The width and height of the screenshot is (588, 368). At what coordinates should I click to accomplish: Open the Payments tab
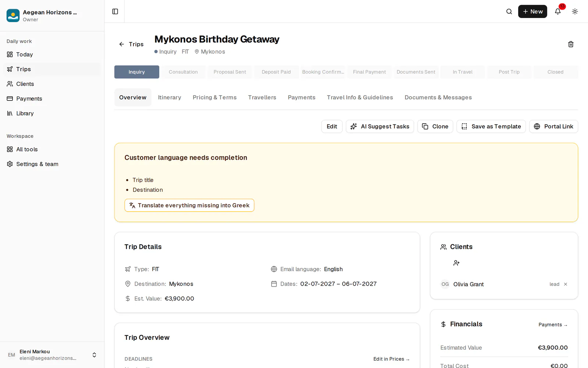tap(302, 98)
